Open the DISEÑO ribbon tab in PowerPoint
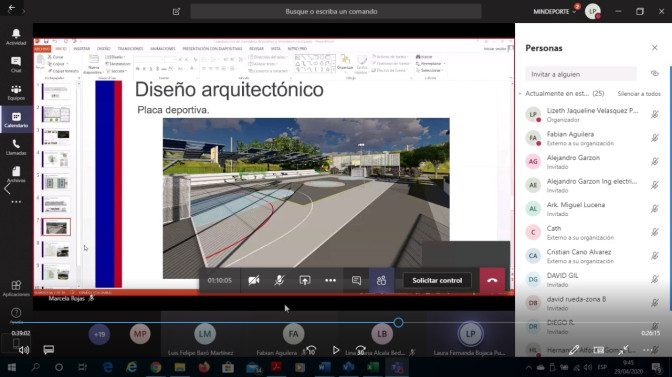 (104, 49)
